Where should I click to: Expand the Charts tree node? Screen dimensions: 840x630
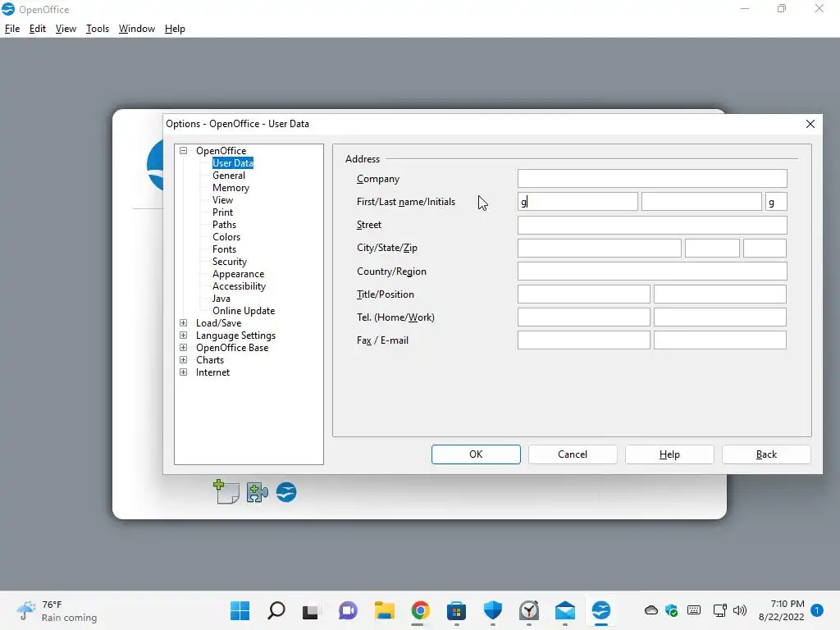tap(183, 360)
